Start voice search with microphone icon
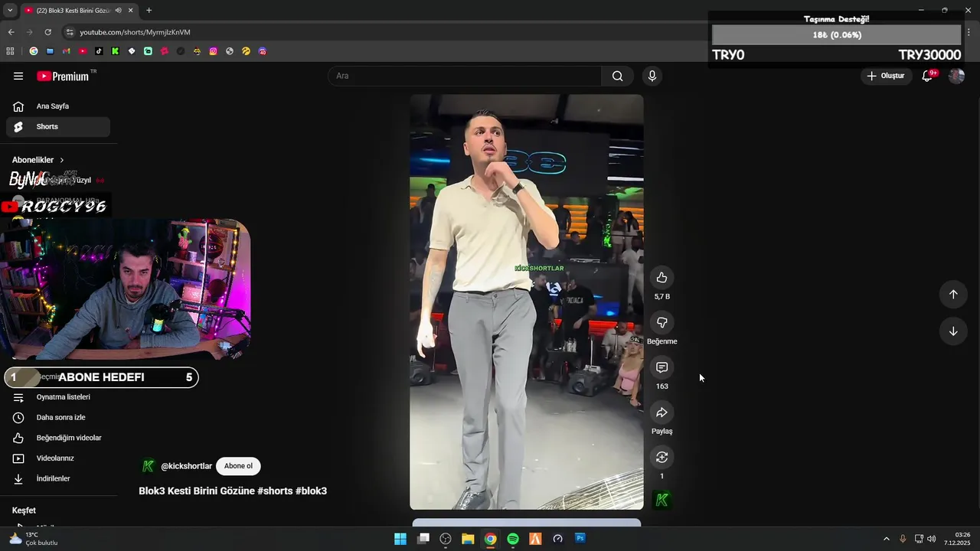980x551 pixels. (652, 76)
